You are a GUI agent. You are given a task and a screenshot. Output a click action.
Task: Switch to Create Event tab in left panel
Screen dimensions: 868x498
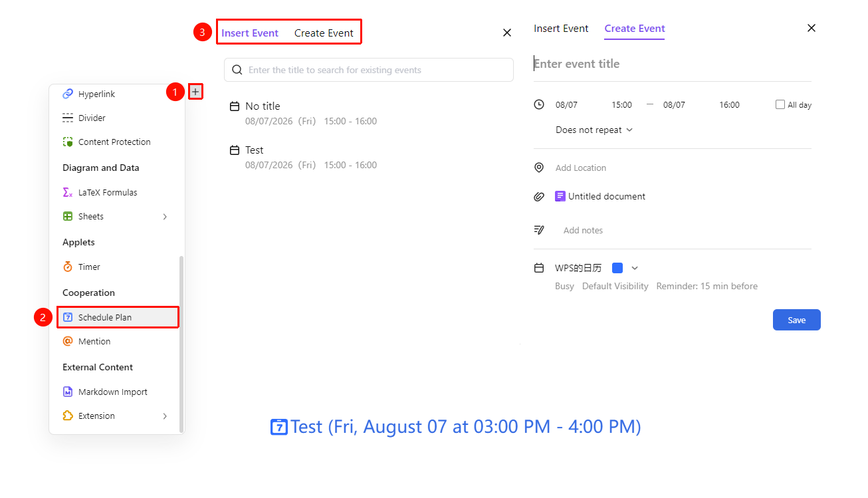pyautogui.click(x=324, y=33)
